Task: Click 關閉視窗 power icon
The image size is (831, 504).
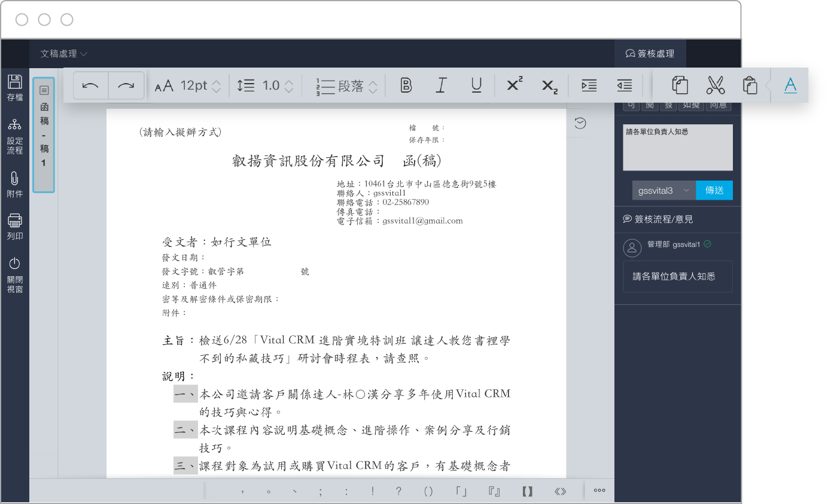Action: click(15, 275)
